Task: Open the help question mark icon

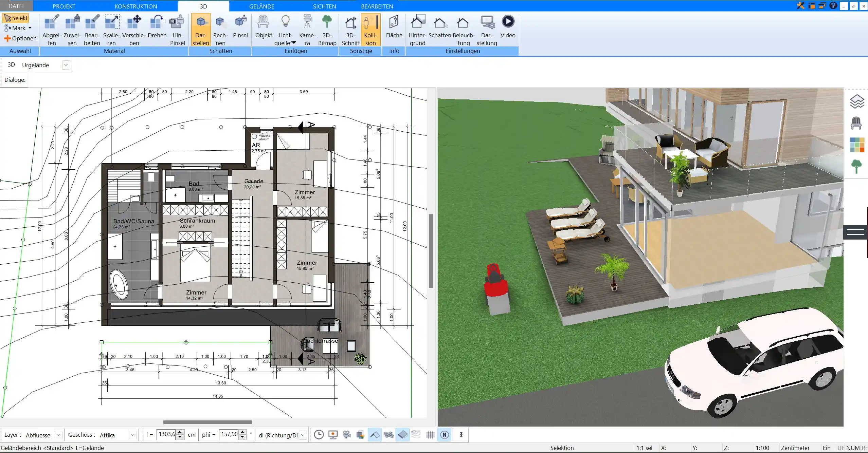Action: click(x=833, y=5)
